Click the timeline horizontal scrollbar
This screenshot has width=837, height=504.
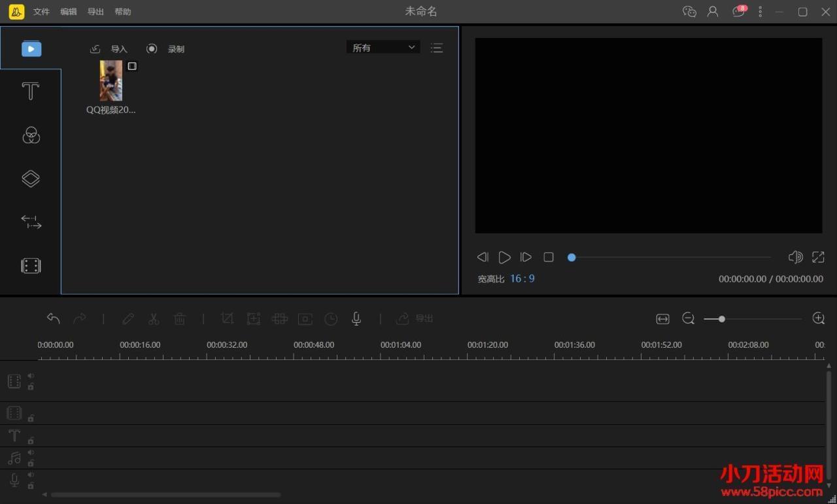pos(166,495)
